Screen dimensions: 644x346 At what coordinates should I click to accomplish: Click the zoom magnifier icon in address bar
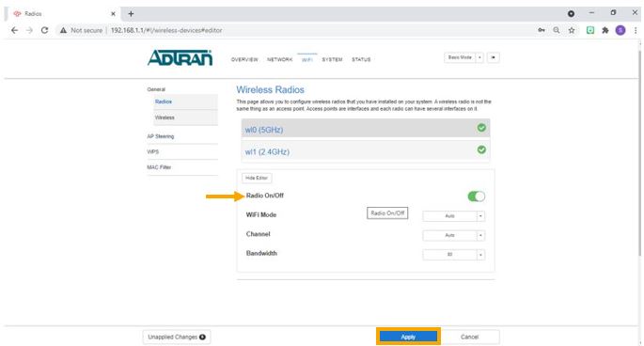(x=557, y=30)
